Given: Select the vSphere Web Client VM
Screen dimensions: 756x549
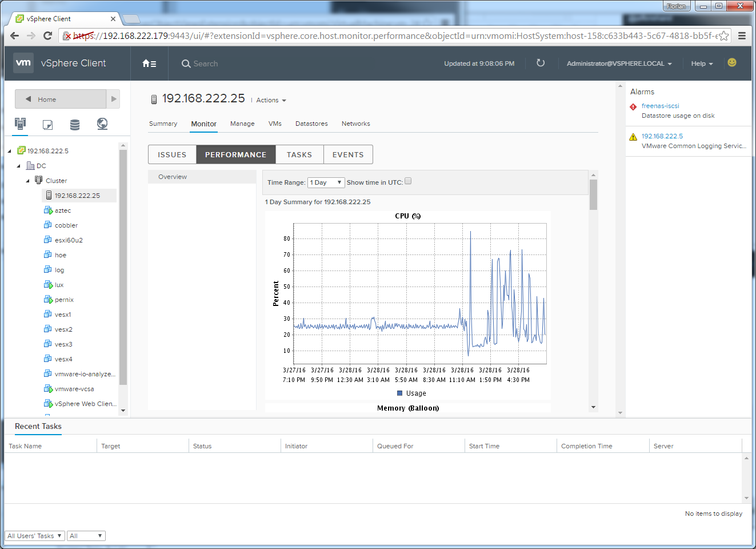Looking at the screenshot, I should (85, 404).
